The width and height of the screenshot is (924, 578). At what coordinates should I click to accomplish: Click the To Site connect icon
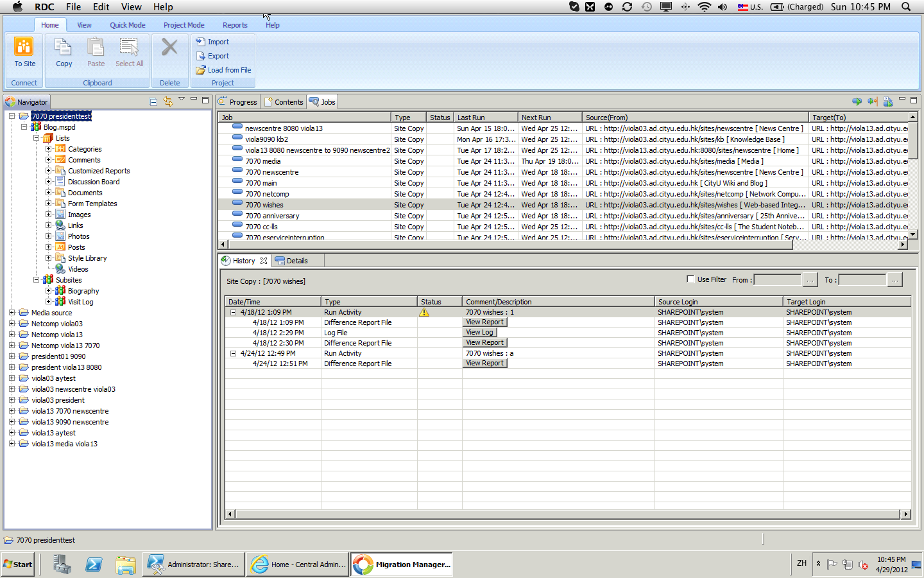(x=24, y=47)
